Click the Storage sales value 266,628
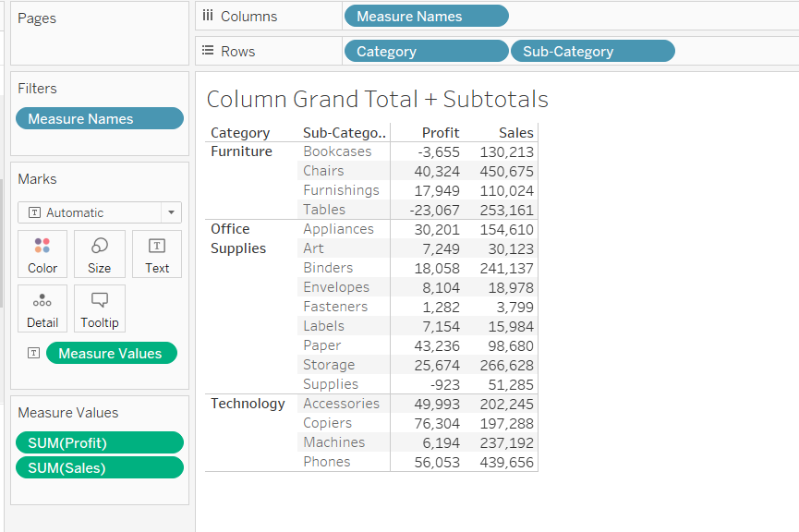Image resolution: width=799 pixels, height=532 pixels. 506,365
